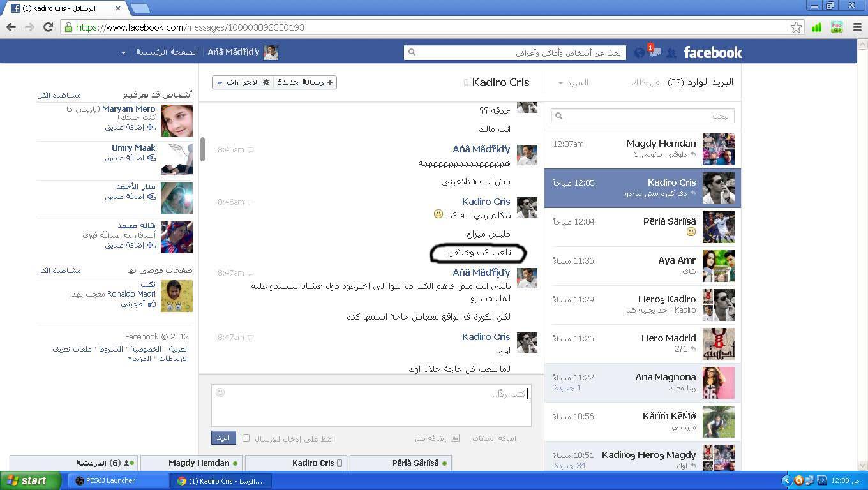
Task: Click the inbox البحث search field
Action: point(643,116)
